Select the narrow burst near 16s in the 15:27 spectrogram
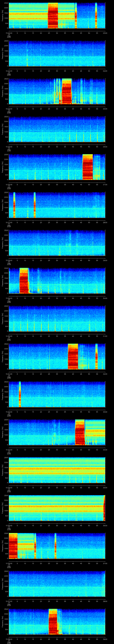The width and height of the screenshot is (114, 644). [35, 205]
